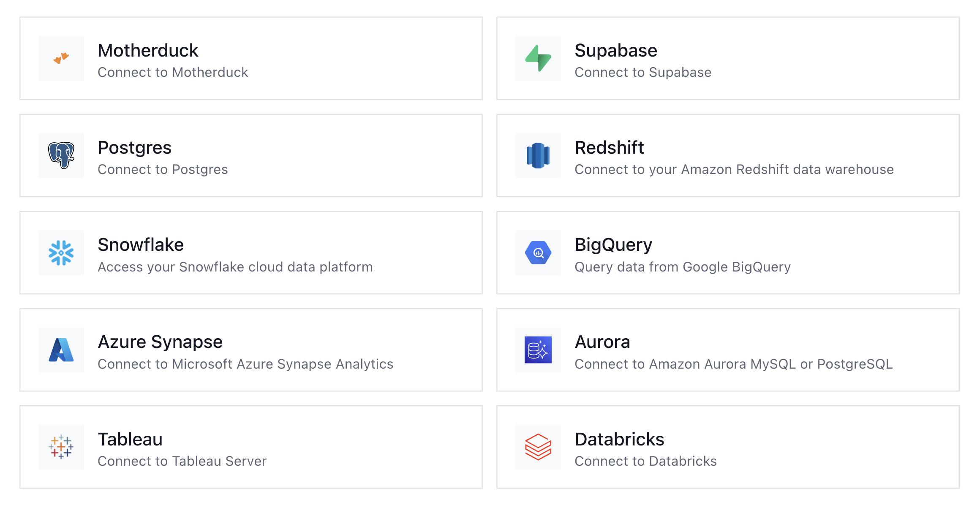Open the Supabase connector title

point(616,51)
